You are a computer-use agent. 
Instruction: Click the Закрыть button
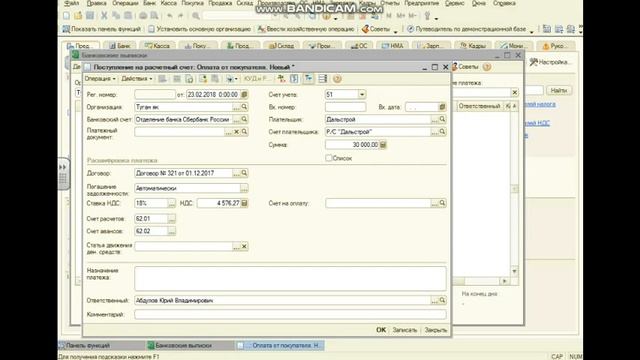click(436, 330)
